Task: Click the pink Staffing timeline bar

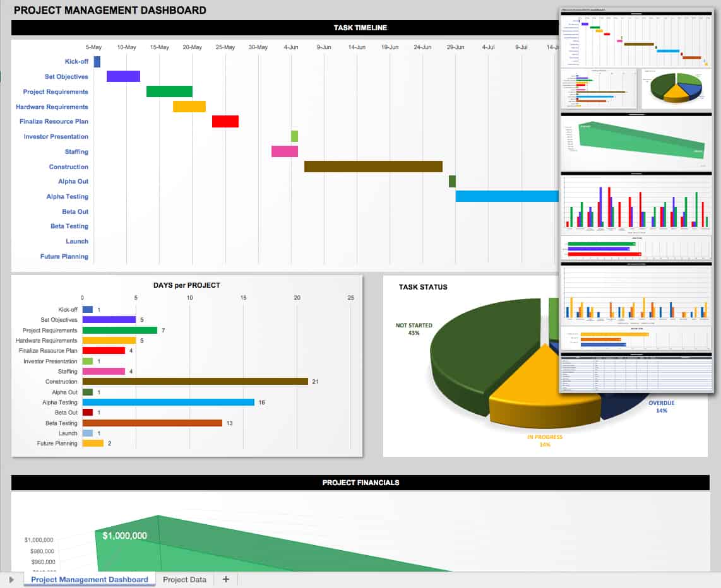Action: click(x=285, y=151)
